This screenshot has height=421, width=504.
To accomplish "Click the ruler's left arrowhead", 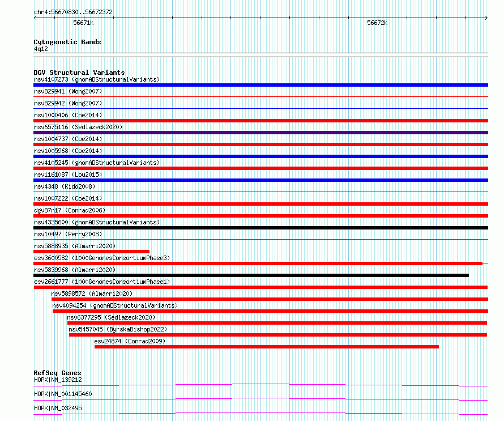I will coord(35,18).
